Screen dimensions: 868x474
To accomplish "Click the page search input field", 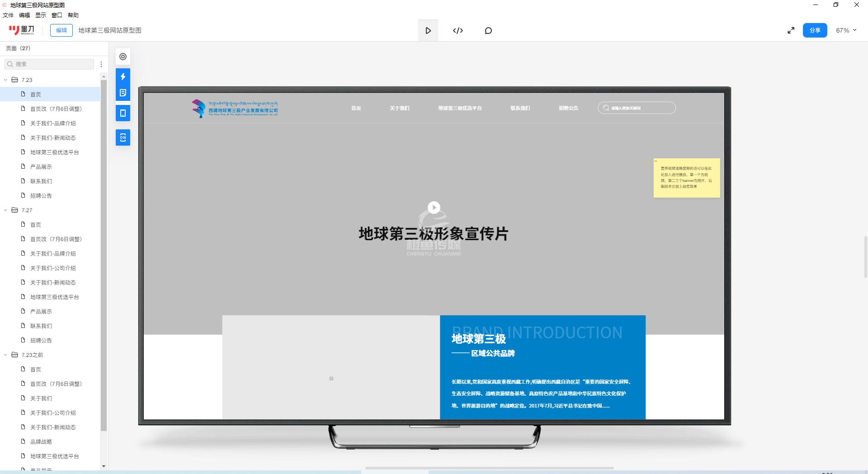I will (x=49, y=64).
